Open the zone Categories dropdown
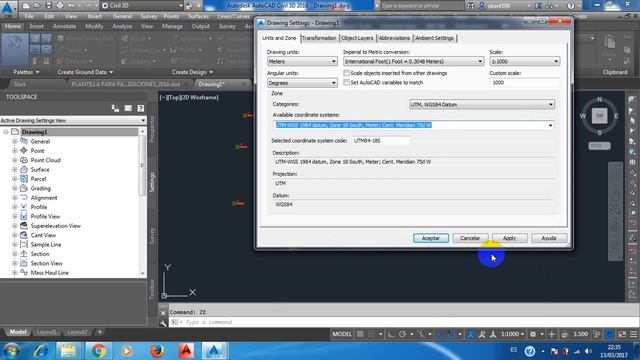The image size is (640, 360). coord(482,104)
